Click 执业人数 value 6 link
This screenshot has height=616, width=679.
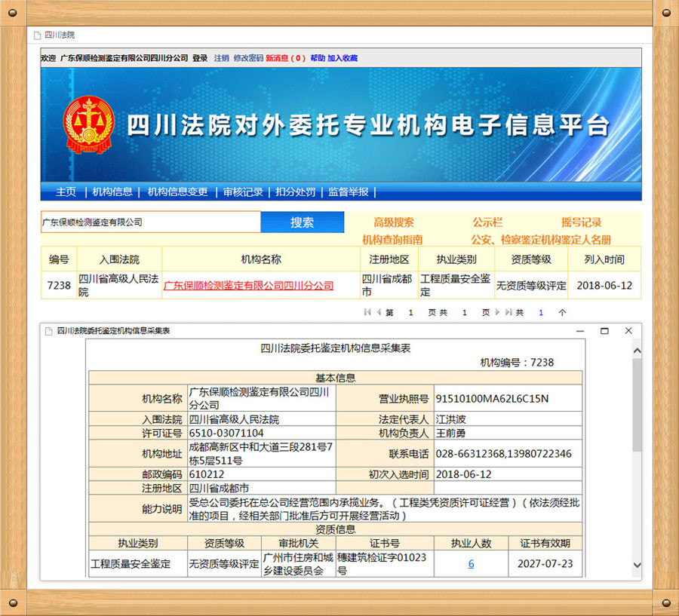pyautogui.click(x=471, y=564)
